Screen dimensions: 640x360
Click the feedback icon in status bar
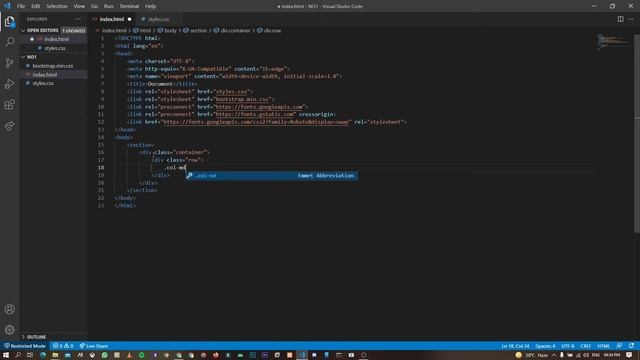click(x=620, y=346)
